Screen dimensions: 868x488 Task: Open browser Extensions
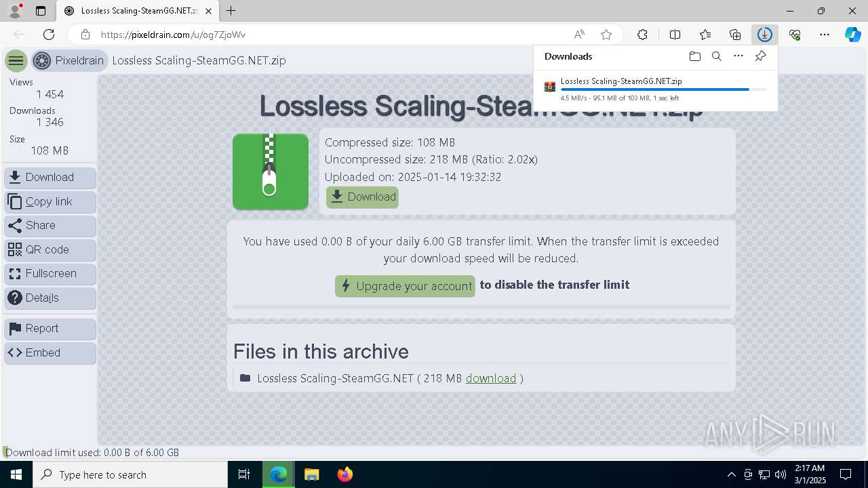point(642,35)
